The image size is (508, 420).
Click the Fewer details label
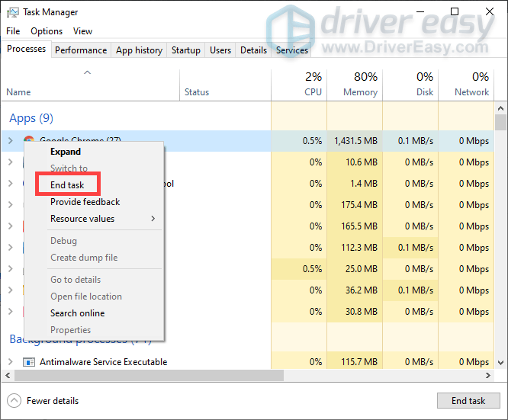pos(53,401)
